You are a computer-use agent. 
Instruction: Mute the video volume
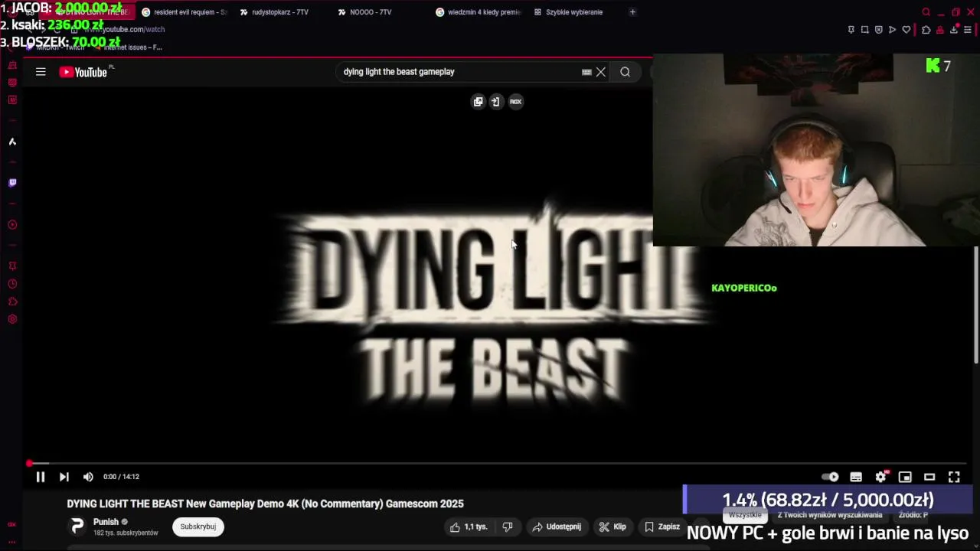tap(88, 477)
